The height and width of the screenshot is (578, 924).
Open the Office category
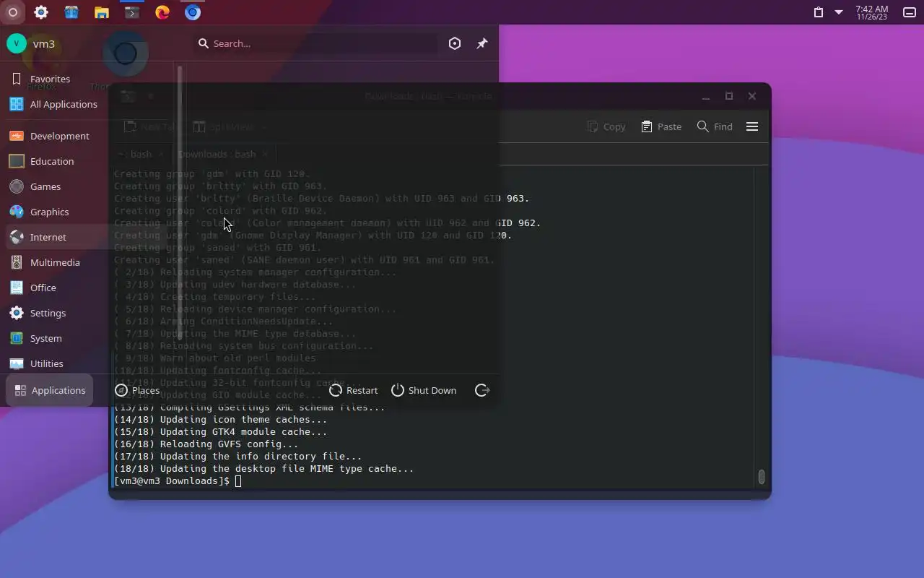88,288
